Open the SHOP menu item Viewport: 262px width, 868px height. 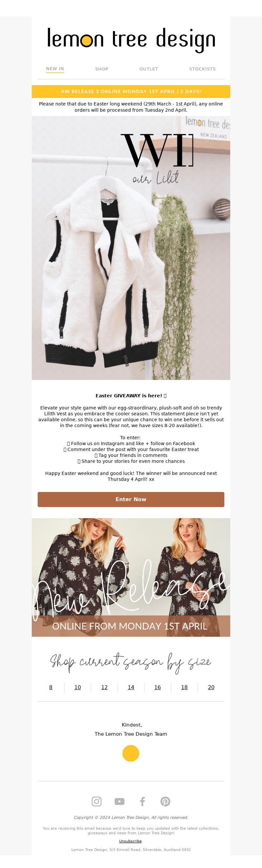click(102, 69)
